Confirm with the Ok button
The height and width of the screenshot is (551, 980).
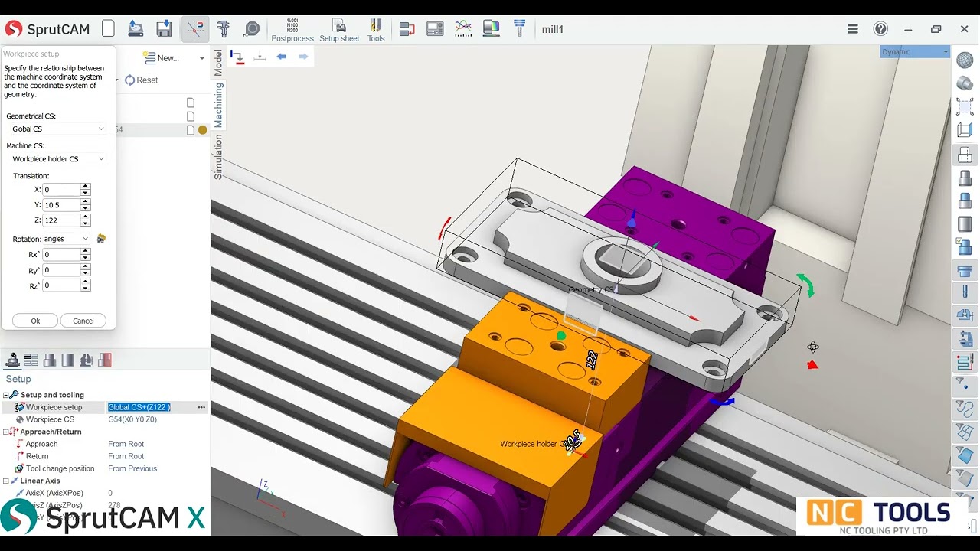pos(35,321)
